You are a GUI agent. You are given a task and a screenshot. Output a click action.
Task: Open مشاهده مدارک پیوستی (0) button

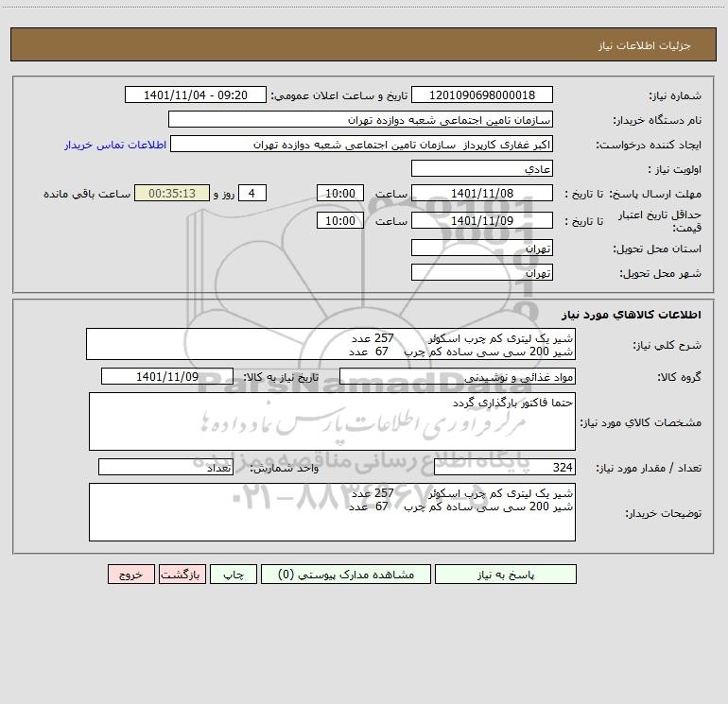point(346,574)
